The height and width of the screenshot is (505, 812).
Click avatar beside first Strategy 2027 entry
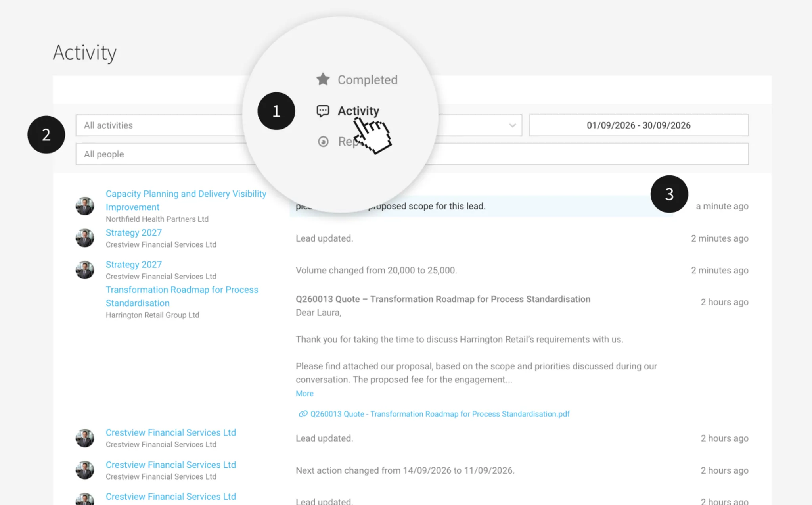click(85, 238)
